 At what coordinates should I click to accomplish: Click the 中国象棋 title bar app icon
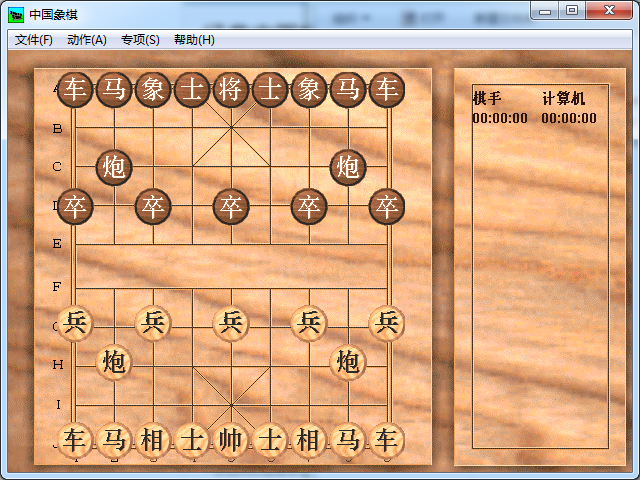(16, 14)
